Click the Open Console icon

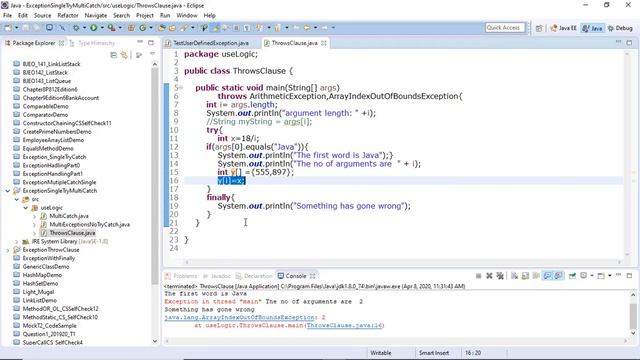point(601,276)
